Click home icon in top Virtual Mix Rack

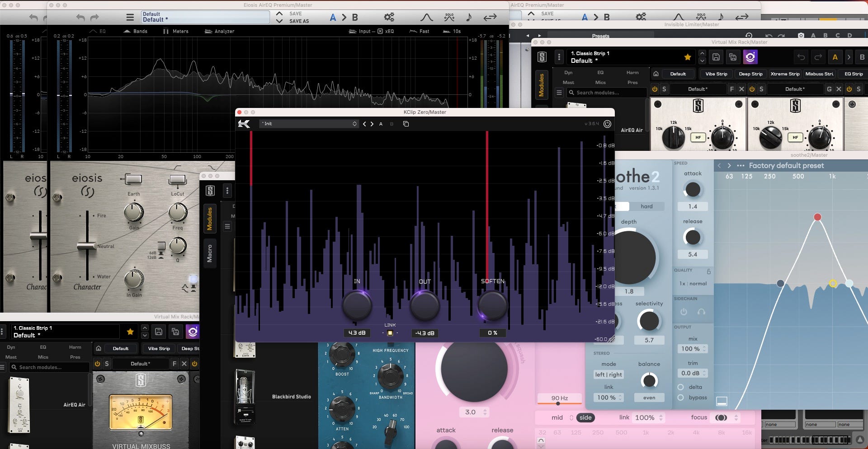pyautogui.click(x=656, y=74)
